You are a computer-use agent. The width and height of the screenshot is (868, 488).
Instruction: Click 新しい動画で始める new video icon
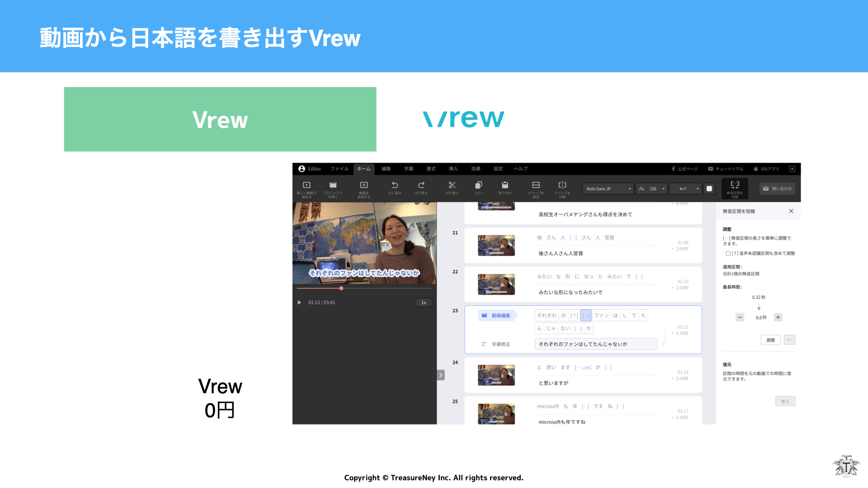click(307, 185)
